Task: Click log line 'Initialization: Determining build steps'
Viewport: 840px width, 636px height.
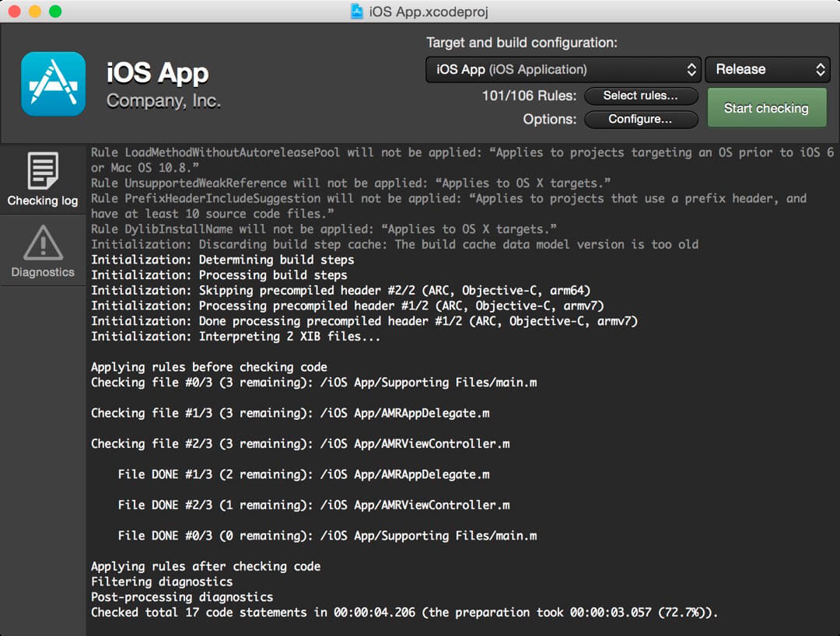Action: point(222,260)
